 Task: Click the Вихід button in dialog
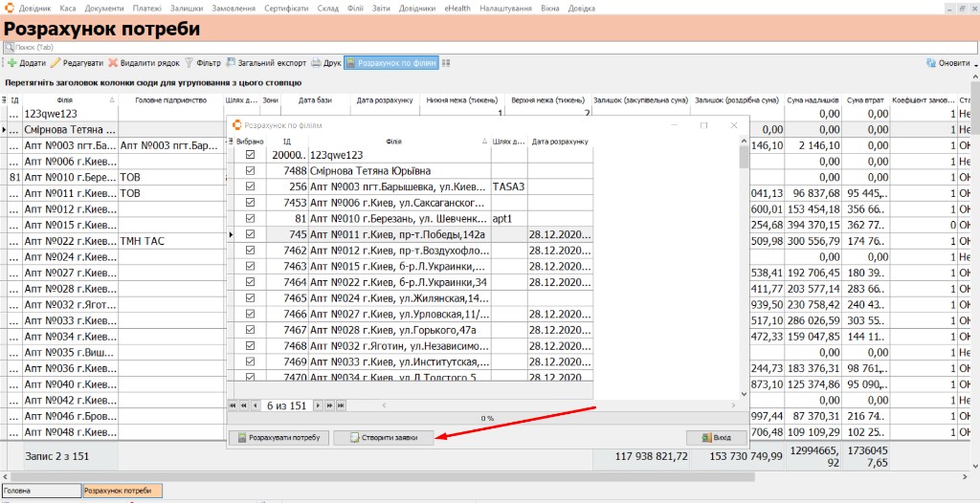[x=716, y=438]
